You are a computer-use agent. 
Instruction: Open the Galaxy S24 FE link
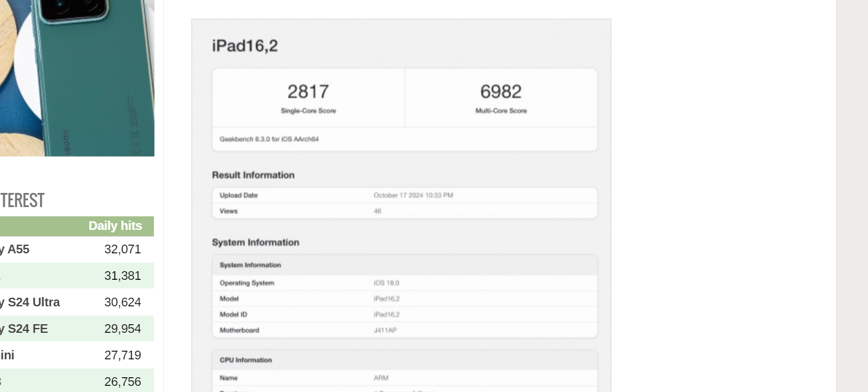coord(23,329)
